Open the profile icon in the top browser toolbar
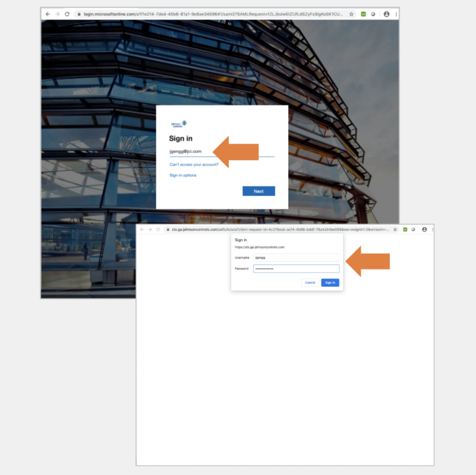The height and width of the screenshot is (475, 476). click(387, 14)
